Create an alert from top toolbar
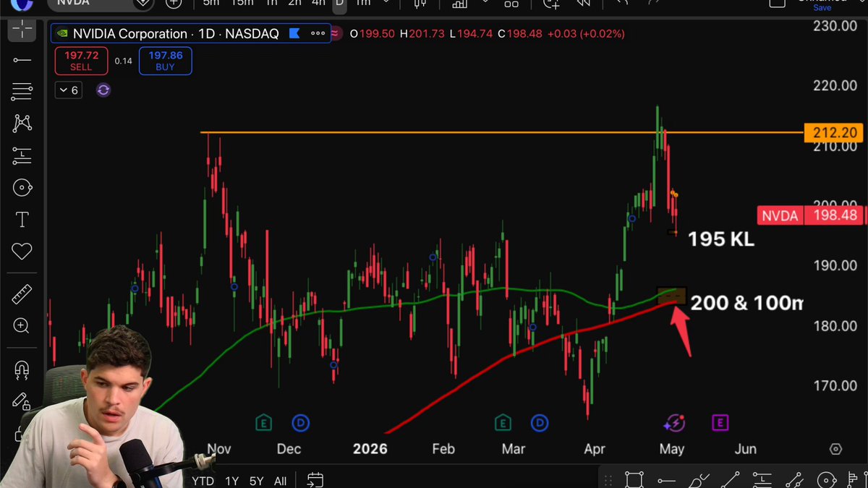This screenshot has width=868, height=488. pos(552,4)
